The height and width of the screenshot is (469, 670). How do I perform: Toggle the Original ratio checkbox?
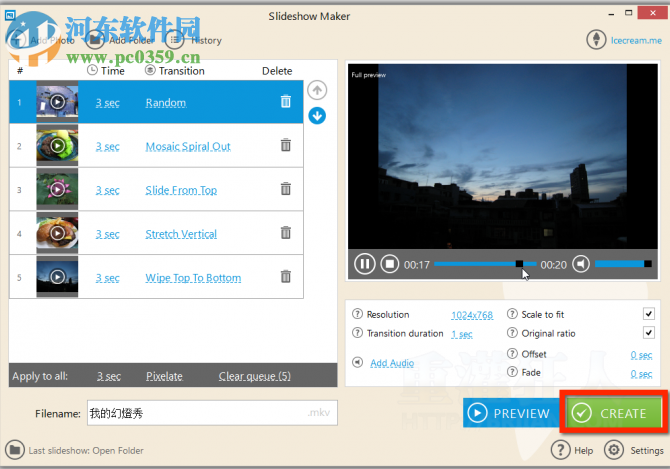pyautogui.click(x=649, y=332)
